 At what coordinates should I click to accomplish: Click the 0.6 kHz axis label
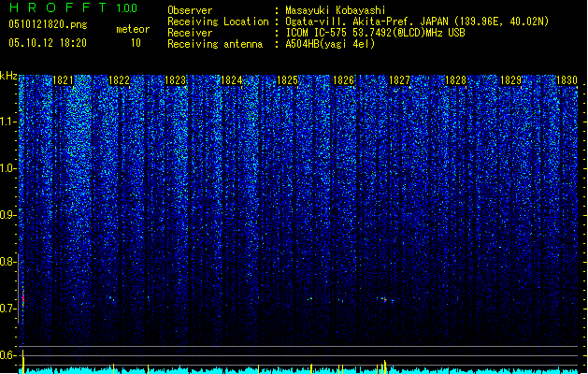[x=7, y=355]
